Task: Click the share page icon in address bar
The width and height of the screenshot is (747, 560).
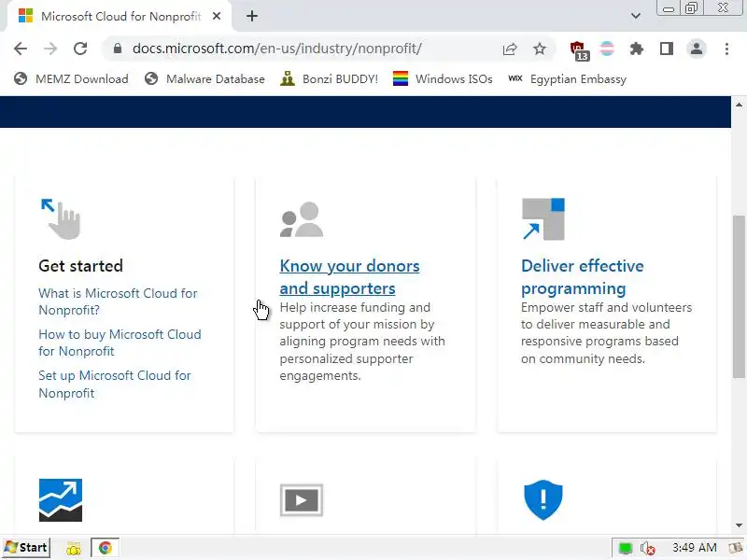Action: [x=510, y=49]
